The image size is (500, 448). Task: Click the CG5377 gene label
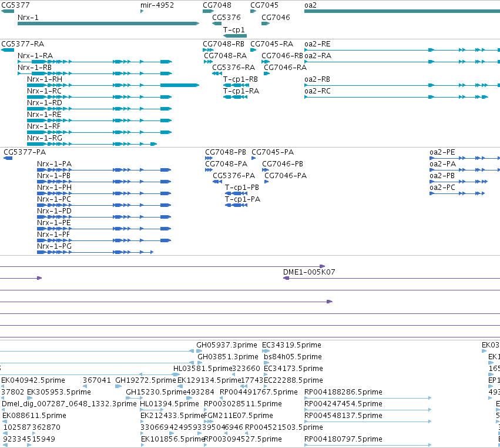15,5
